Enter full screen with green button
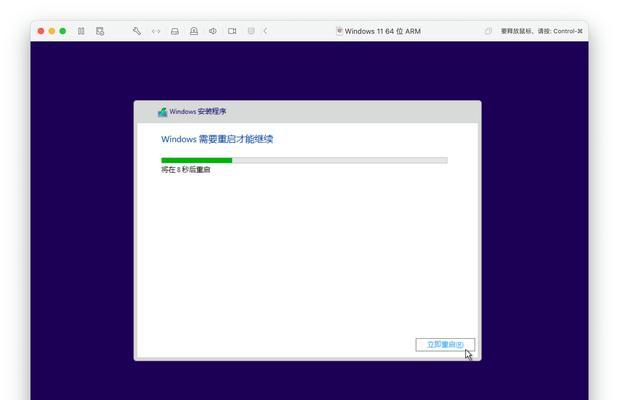 click(x=62, y=31)
